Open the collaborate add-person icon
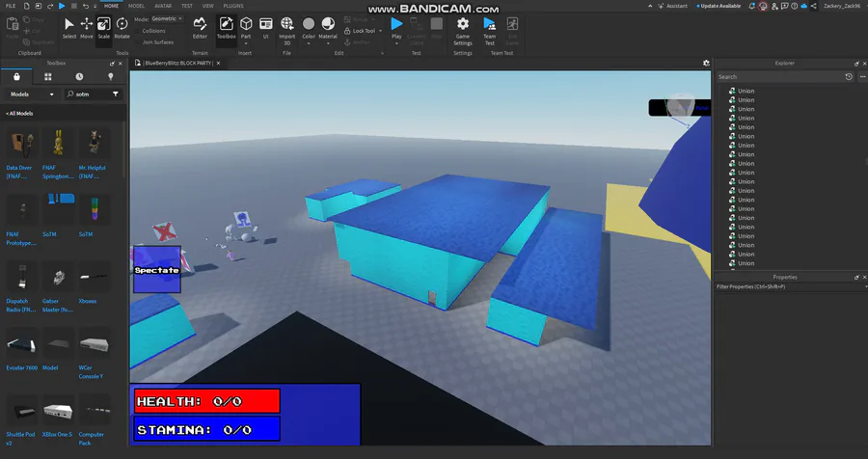 [x=774, y=6]
